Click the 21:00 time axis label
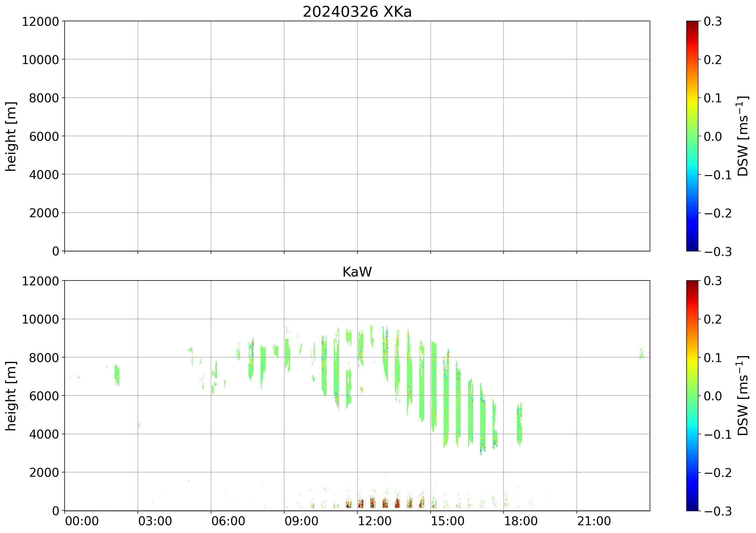 pyautogui.click(x=594, y=521)
